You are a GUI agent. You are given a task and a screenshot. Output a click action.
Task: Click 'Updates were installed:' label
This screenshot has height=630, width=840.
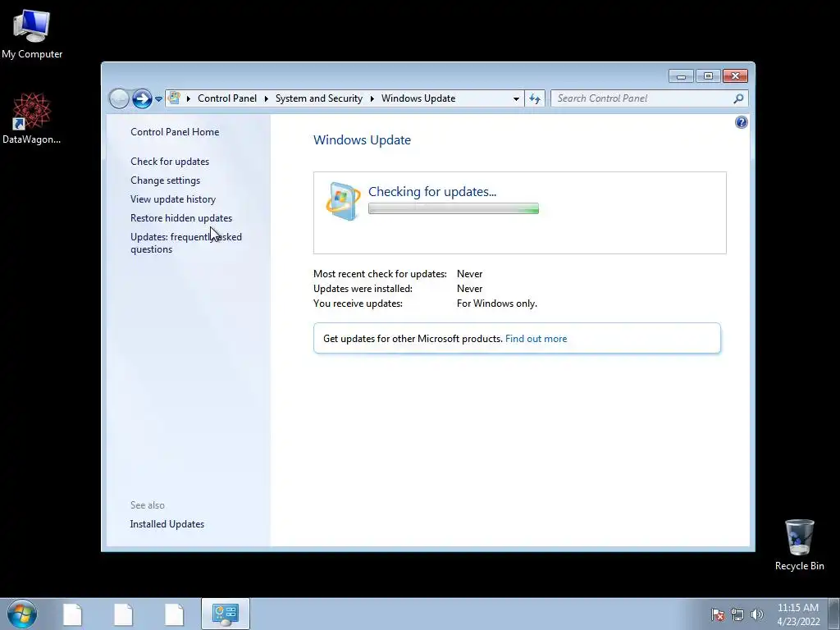point(363,289)
